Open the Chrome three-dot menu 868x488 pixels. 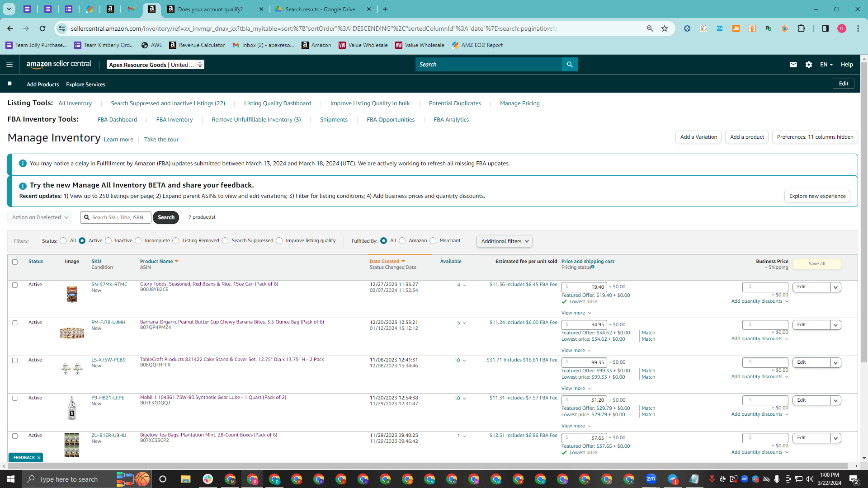click(x=858, y=28)
